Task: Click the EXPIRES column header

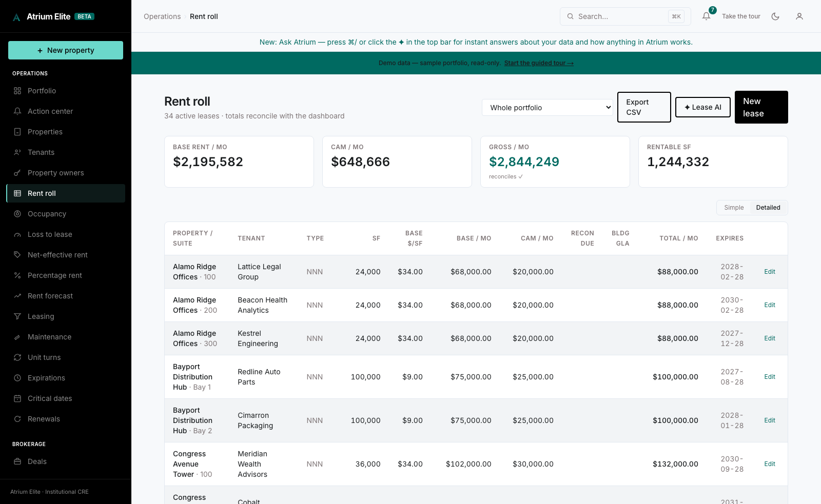Action: pyautogui.click(x=730, y=238)
